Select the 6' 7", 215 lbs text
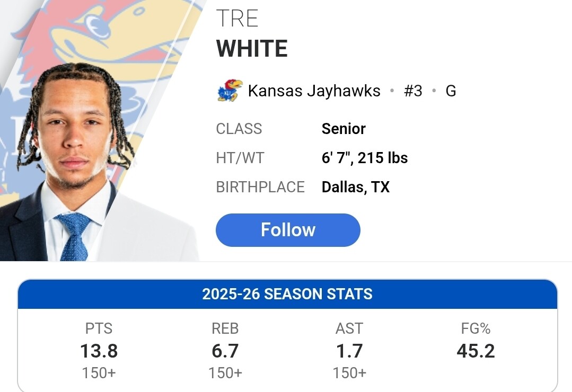 (365, 158)
